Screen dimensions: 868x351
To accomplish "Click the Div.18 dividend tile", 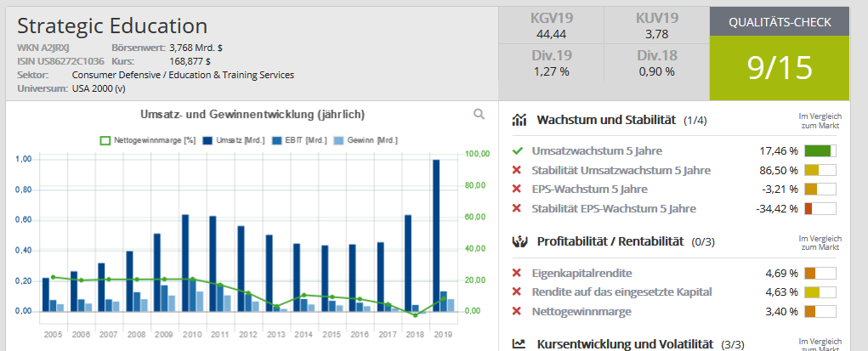I will [x=656, y=63].
